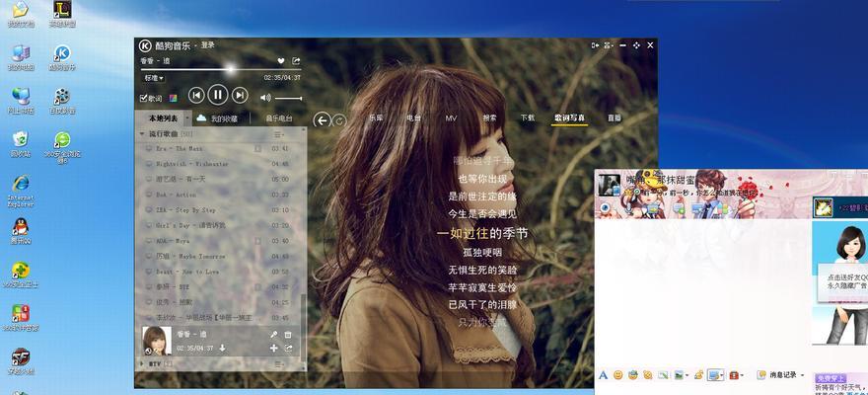Click the singer album thumbnail
Image resolution: width=868 pixels, height=395 pixels.
click(157, 341)
